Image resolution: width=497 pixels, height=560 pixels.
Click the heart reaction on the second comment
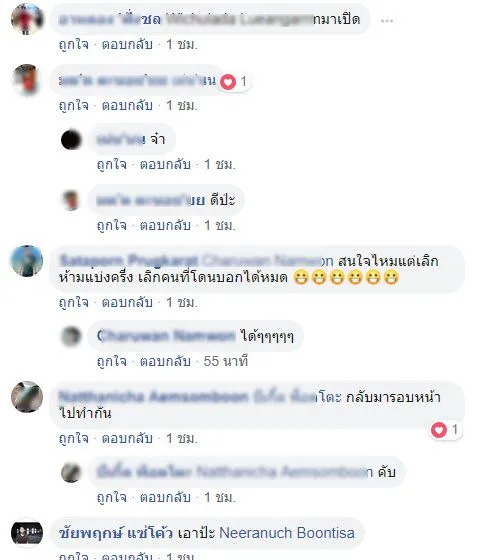tap(228, 82)
